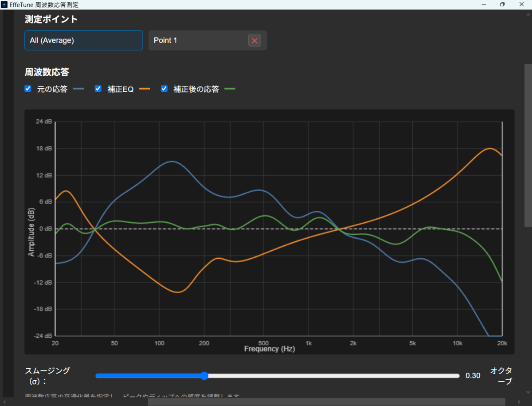532x406 pixels.
Task: Click the green 補正後の応答 legend line
Action: 230,89
